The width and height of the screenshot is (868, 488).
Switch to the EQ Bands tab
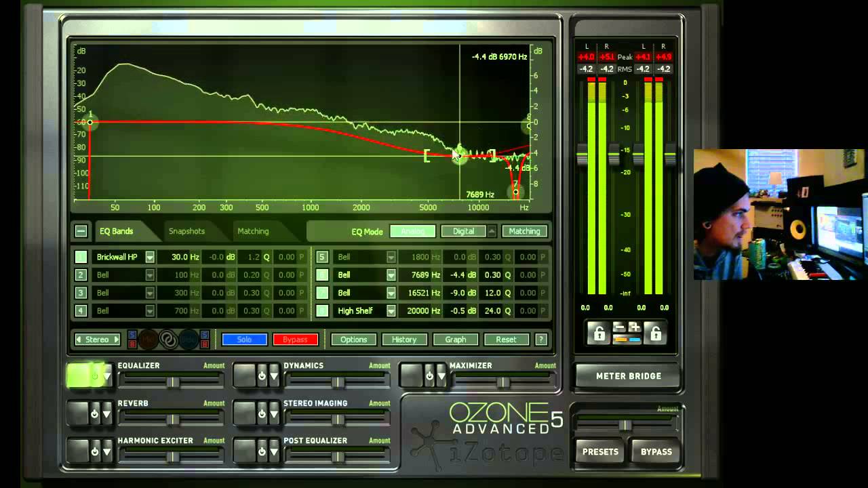click(116, 231)
